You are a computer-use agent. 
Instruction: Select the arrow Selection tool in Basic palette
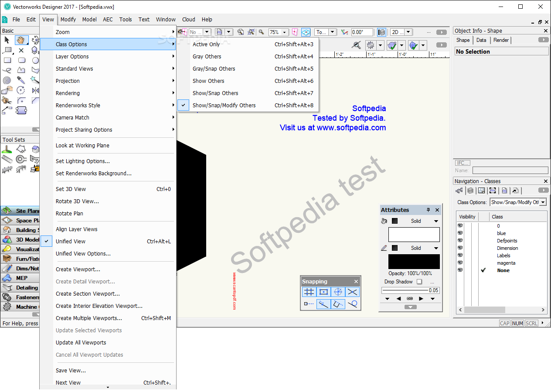pos(7,40)
